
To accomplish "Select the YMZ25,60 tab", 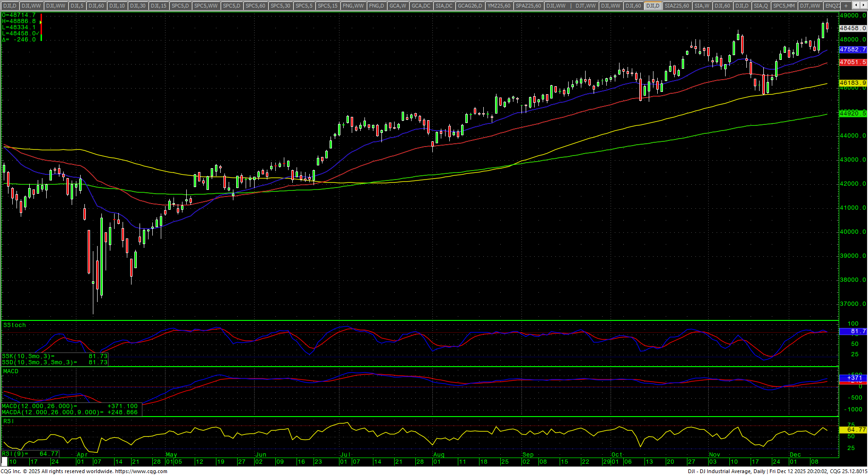I will click(499, 6).
